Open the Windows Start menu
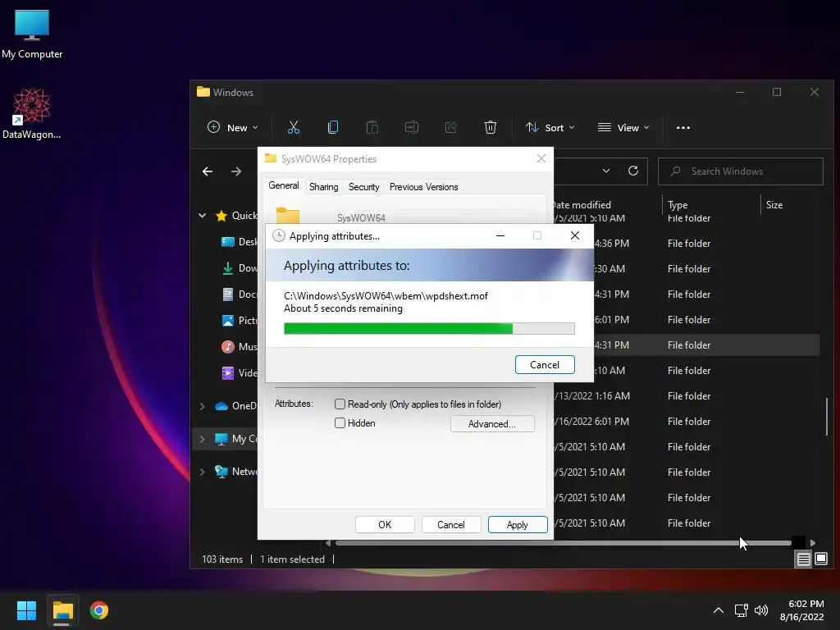Viewport: 840px width, 630px height. coord(26,610)
